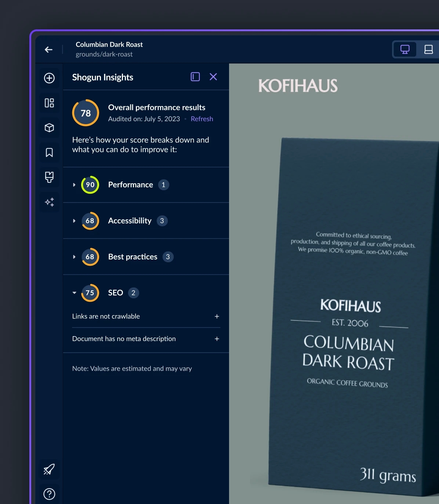The width and height of the screenshot is (439, 504).
Task: Collapse the SEO score section
Action: point(74,293)
